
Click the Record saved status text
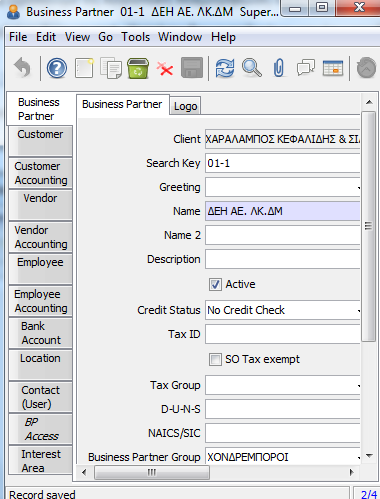click(42, 494)
